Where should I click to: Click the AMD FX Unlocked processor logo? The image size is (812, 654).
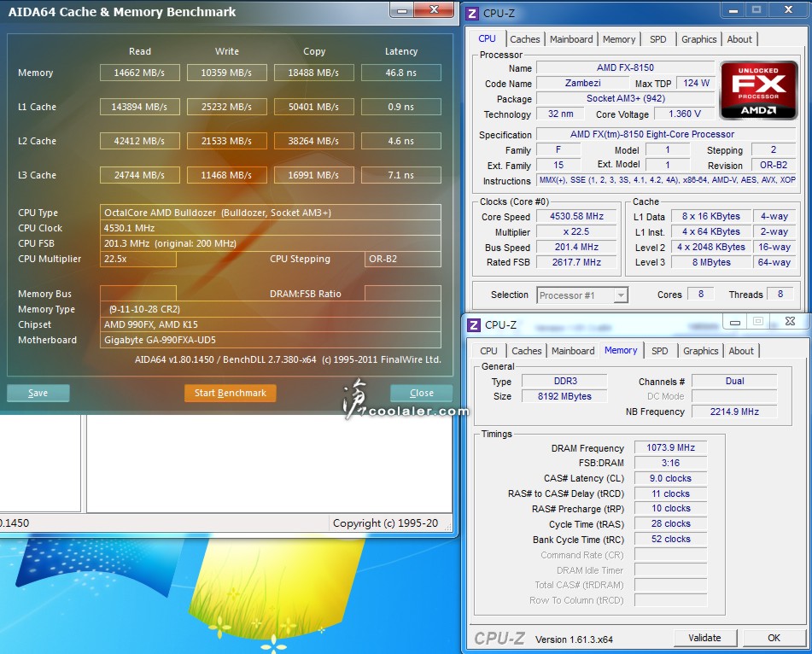tap(759, 91)
